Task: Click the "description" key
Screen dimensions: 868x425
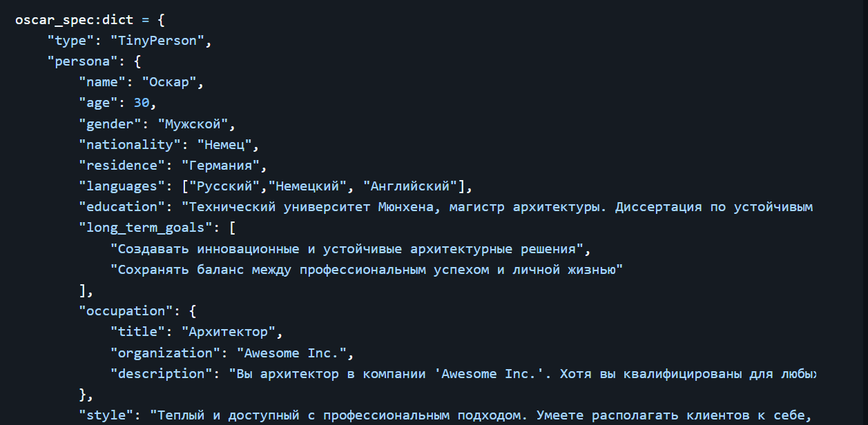Action: pyautogui.click(x=157, y=373)
